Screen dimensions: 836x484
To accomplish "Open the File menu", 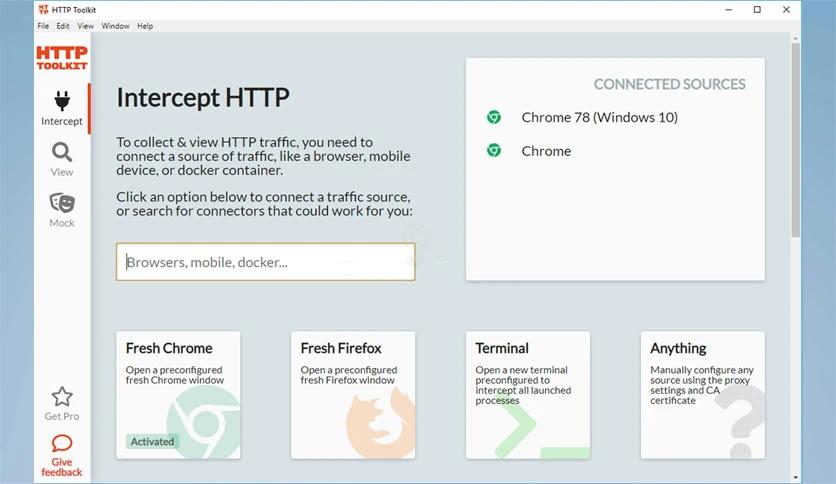I will point(43,26).
